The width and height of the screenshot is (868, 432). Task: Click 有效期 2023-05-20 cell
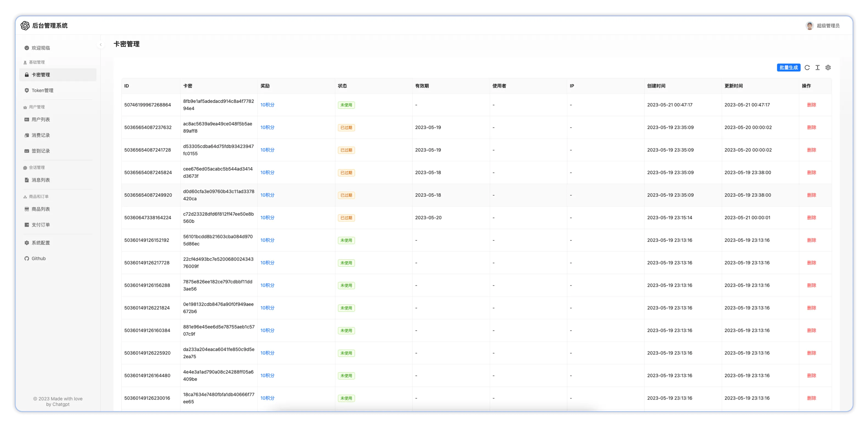[x=428, y=218]
